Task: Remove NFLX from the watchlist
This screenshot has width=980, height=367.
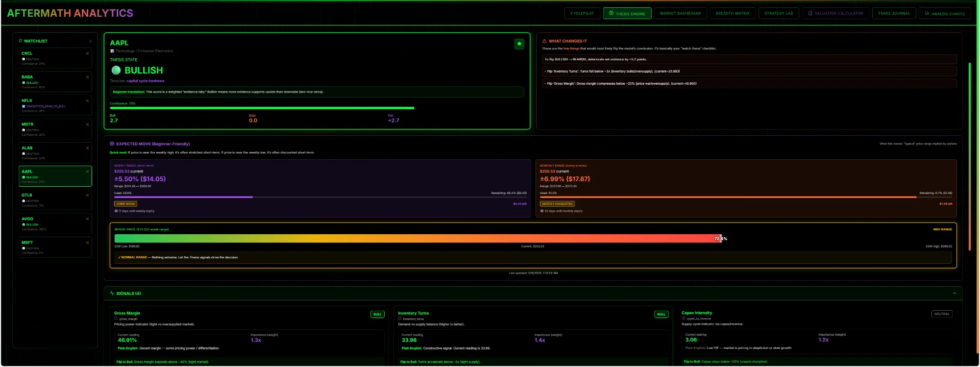Action: (88, 100)
